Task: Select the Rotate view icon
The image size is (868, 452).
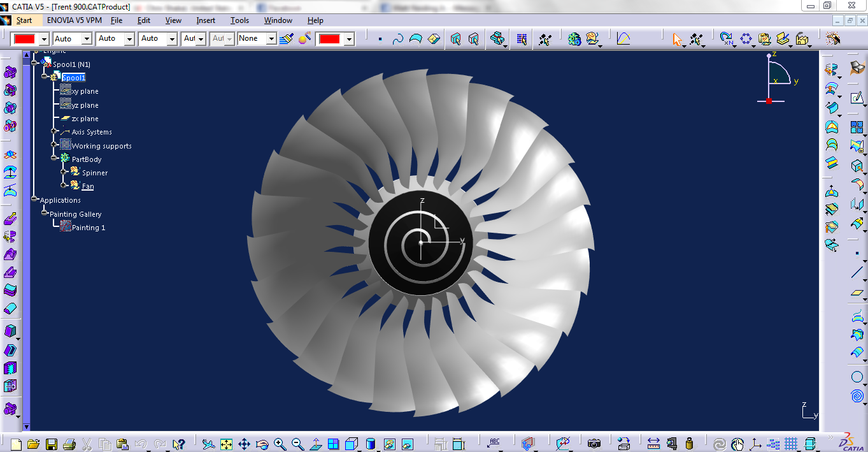Action: [262, 444]
